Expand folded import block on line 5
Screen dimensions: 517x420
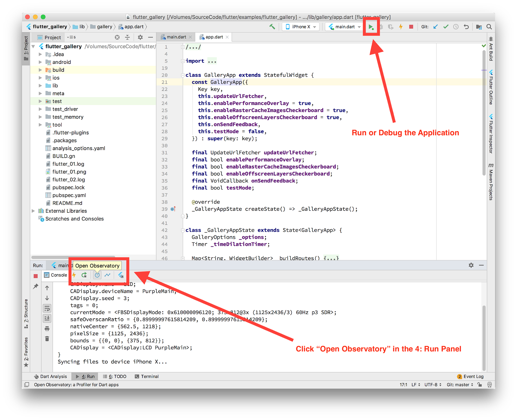[183, 61]
